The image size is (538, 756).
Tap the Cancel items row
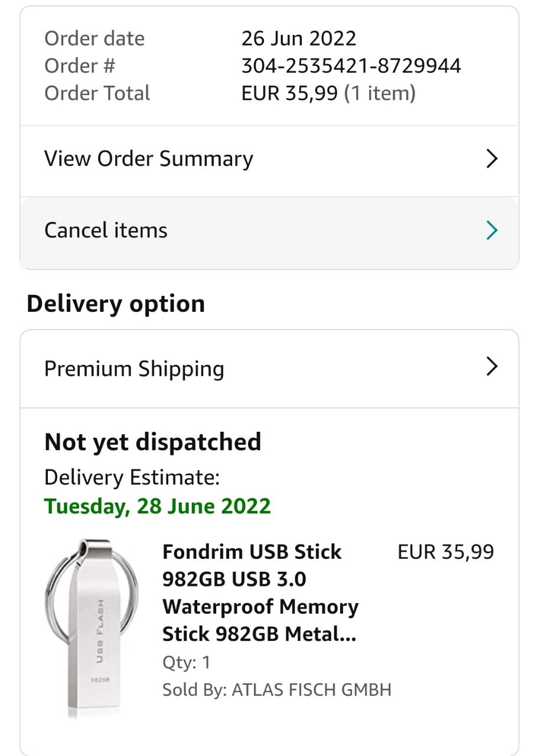click(x=106, y=230)
